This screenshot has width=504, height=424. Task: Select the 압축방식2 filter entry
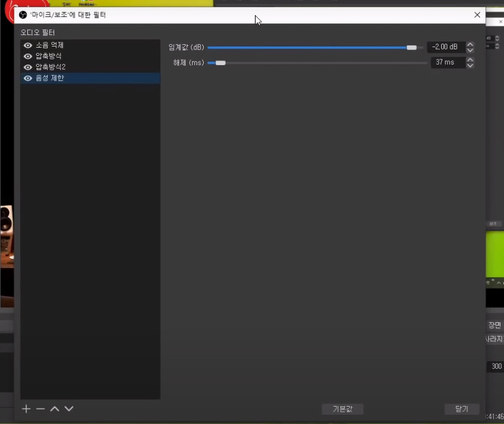click(x=51, y=67)
